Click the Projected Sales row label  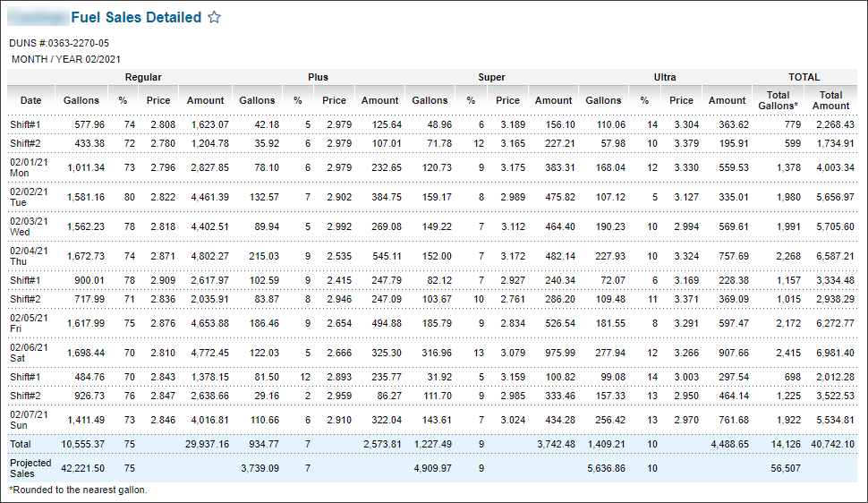[x=30, y=468]
